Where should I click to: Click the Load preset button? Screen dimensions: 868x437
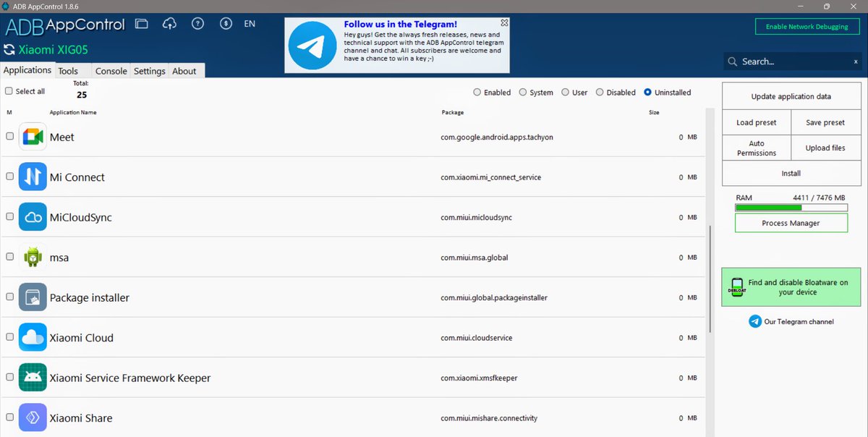pyautogui.click(x=757, y=122)
